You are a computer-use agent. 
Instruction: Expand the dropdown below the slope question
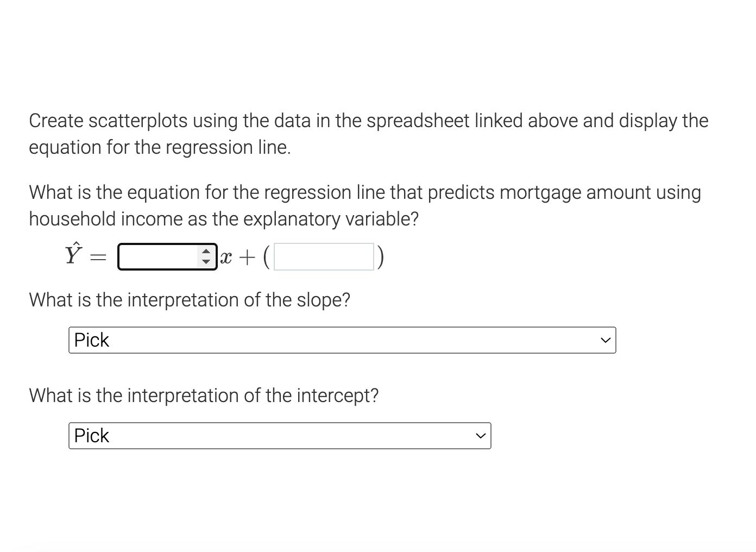point(342,340)
